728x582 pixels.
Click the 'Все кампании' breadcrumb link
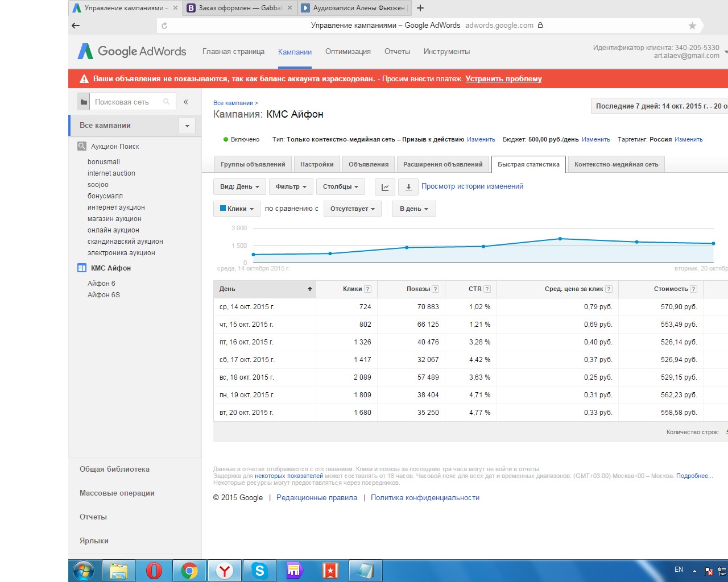pos(233,103)
